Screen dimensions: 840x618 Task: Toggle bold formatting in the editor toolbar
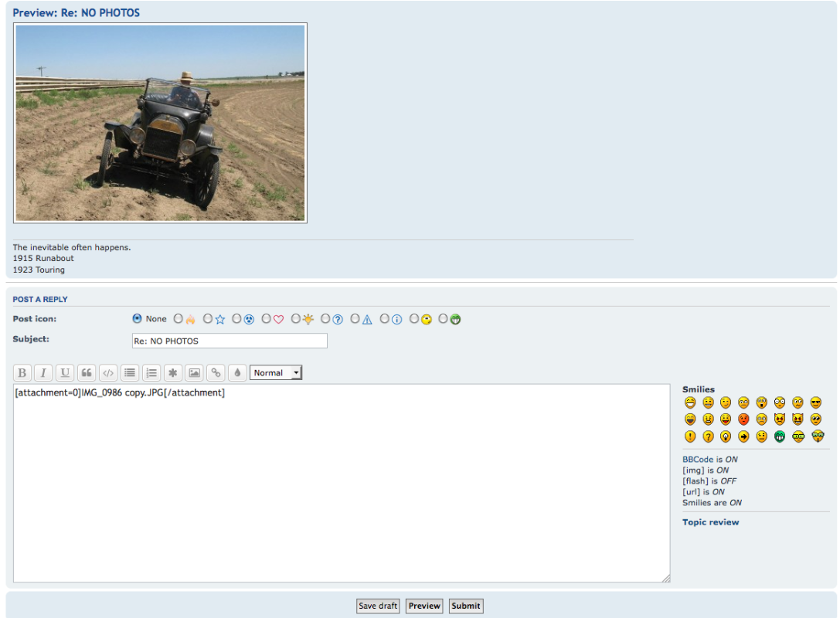pyautogui.click(x=22, y=373)
